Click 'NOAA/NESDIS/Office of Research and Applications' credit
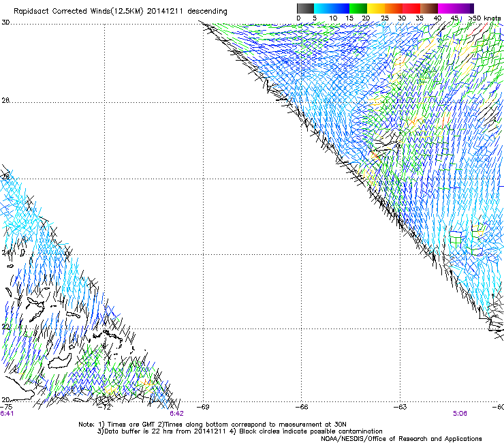This screenshot has width=504, height=443. (401, 439)
